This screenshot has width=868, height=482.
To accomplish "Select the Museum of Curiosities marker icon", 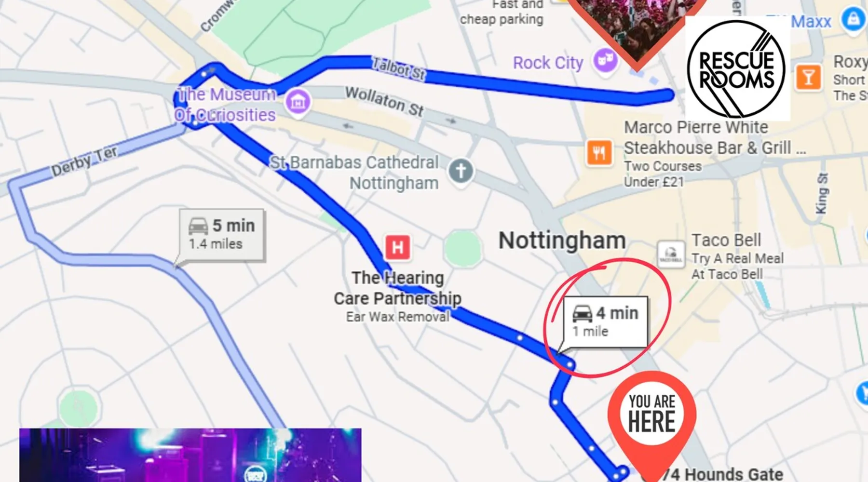I will click(x=298, y=102).
